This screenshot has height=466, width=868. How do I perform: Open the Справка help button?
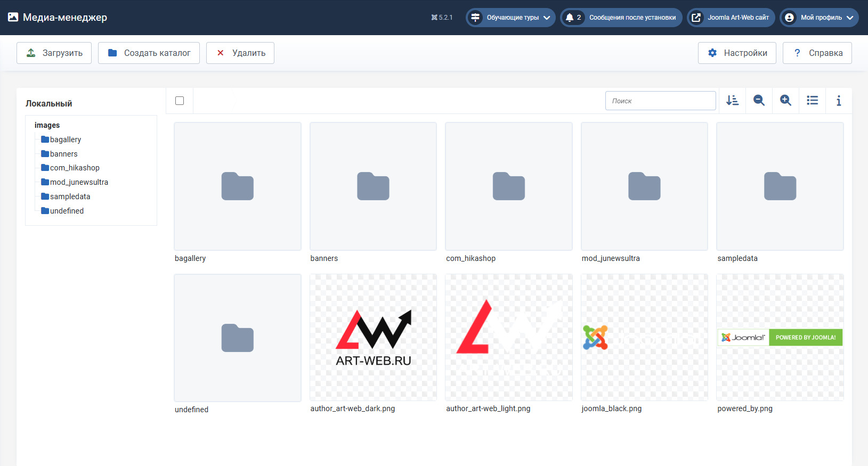point(817,53)
